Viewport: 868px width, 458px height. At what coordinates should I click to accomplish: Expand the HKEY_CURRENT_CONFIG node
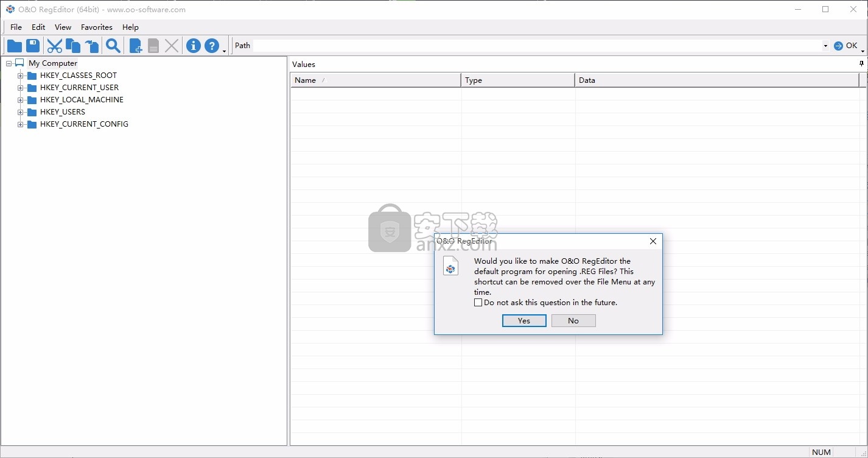point(20,124)
